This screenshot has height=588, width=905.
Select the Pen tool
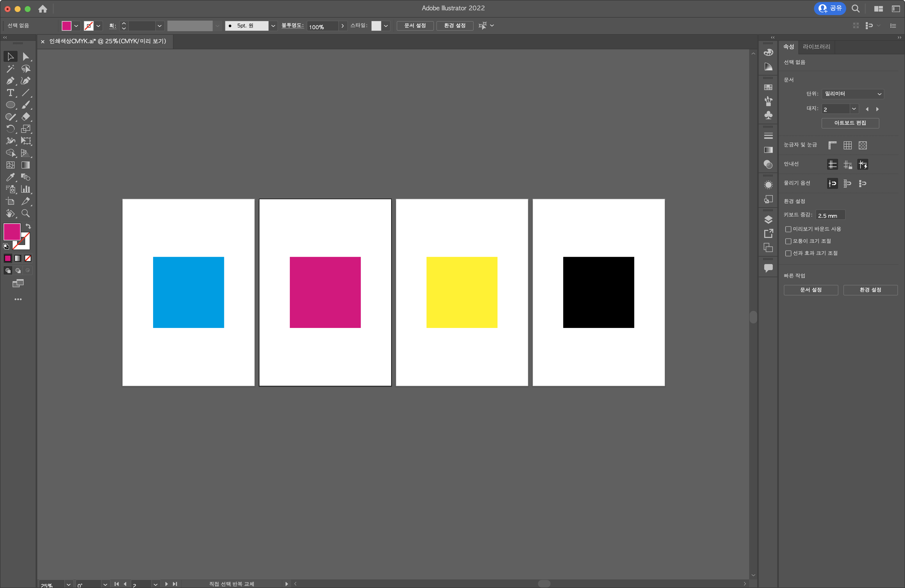click(x=10, y=81)
